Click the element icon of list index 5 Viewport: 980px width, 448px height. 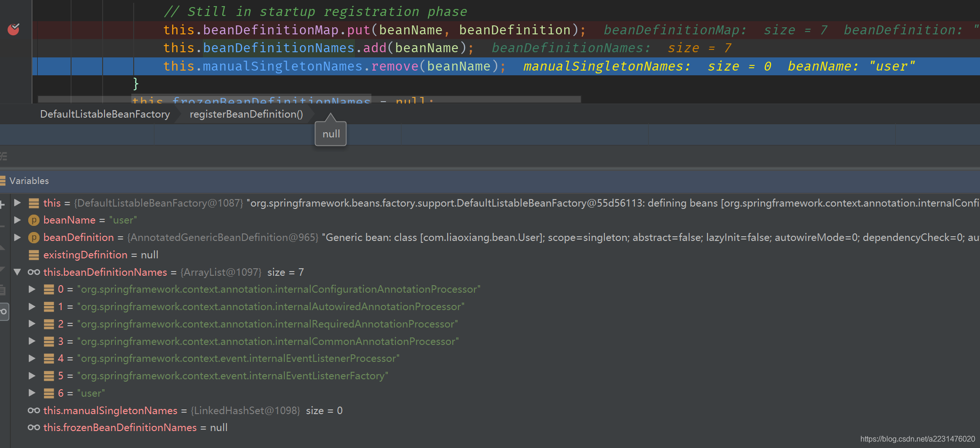click(49, 376)
